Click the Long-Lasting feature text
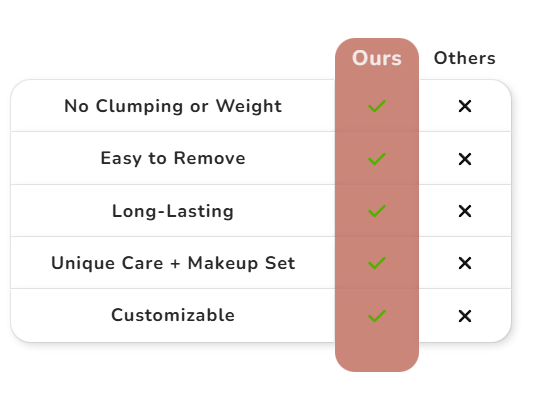This screenshot has height=411, width=541. 173,211
